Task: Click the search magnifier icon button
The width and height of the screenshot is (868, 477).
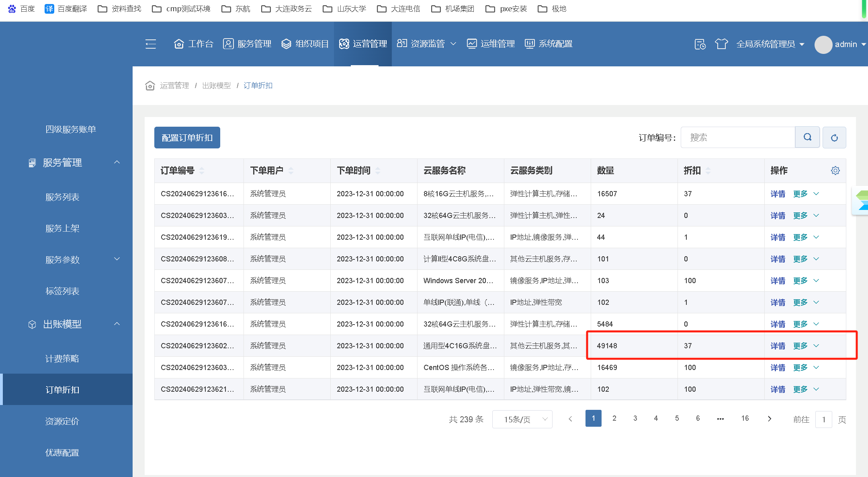Action: click(807, 138)
